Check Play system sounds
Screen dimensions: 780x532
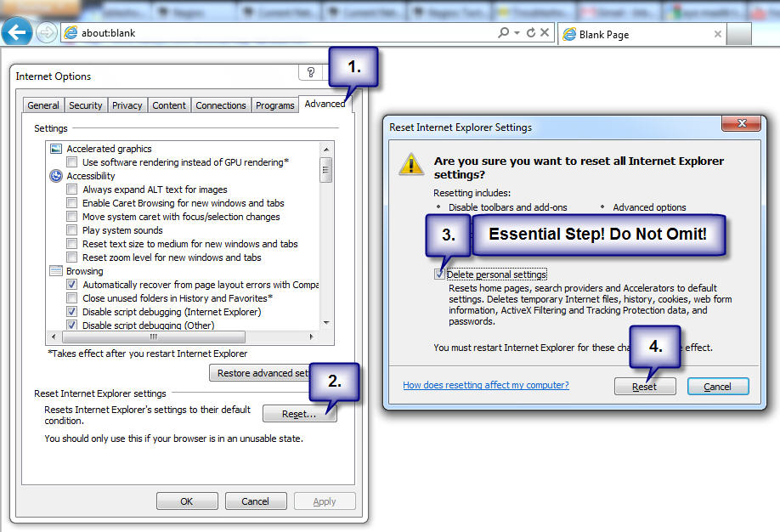coord(72,230)
